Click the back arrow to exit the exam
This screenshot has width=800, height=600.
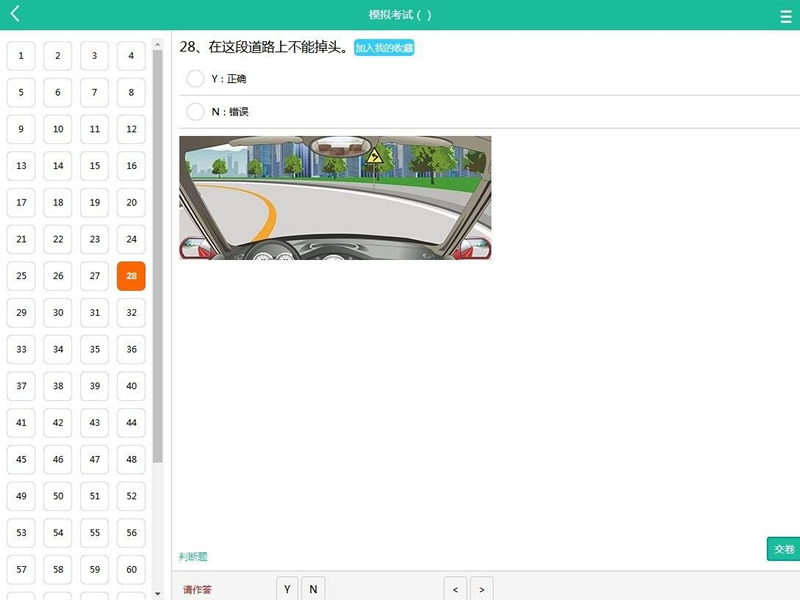tap(14, 14)
